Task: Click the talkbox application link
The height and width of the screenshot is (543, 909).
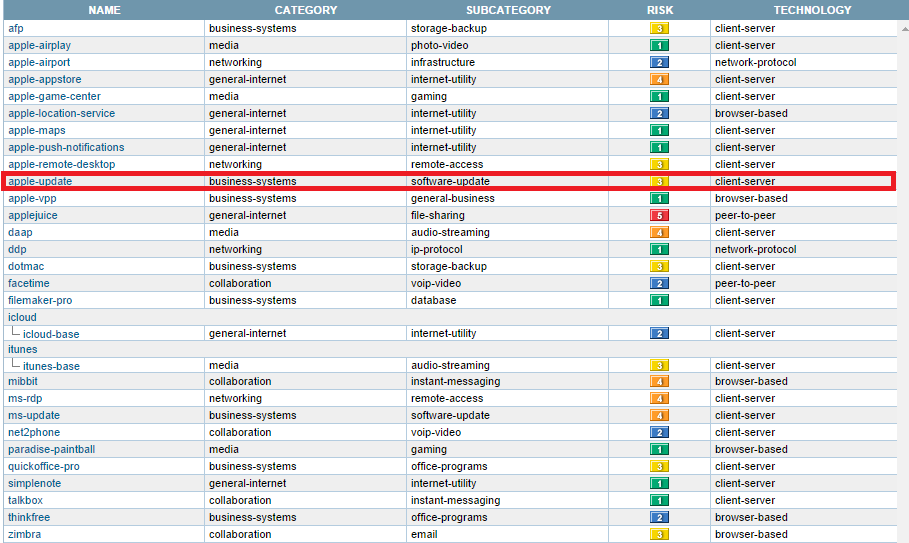Action: [26, 500]
